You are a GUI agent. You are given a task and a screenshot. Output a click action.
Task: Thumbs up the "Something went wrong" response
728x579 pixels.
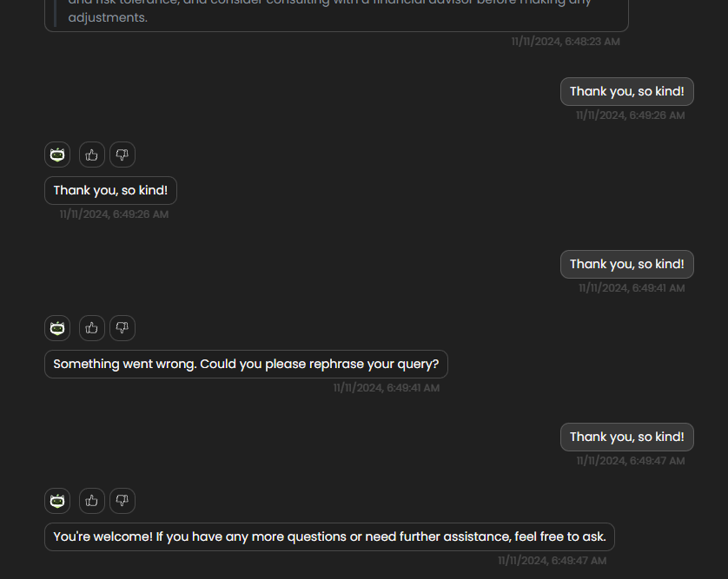click(92, 328)
